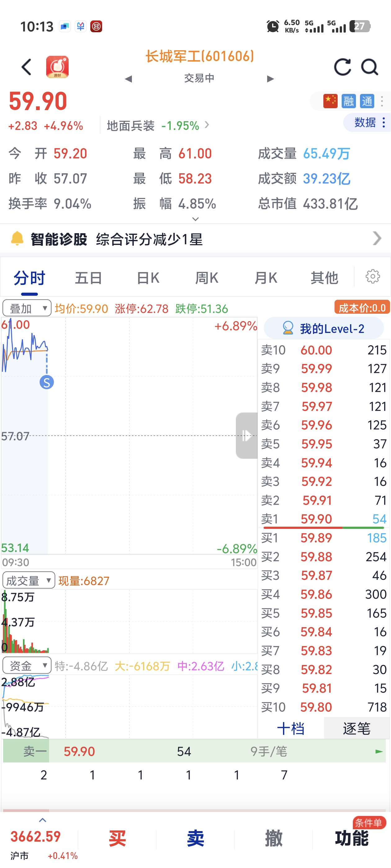Tap the battery status indicator
391x868 pixels.
(360, 26)
